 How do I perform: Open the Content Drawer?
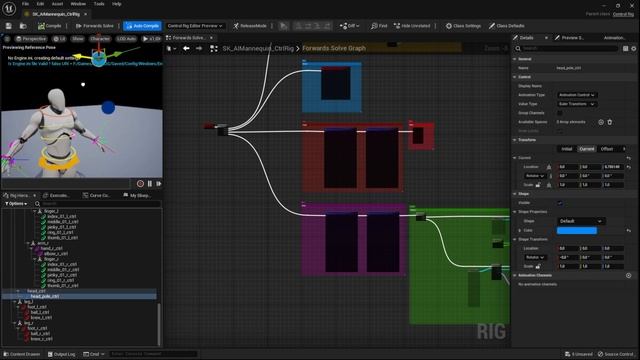(x=22, y=354)
